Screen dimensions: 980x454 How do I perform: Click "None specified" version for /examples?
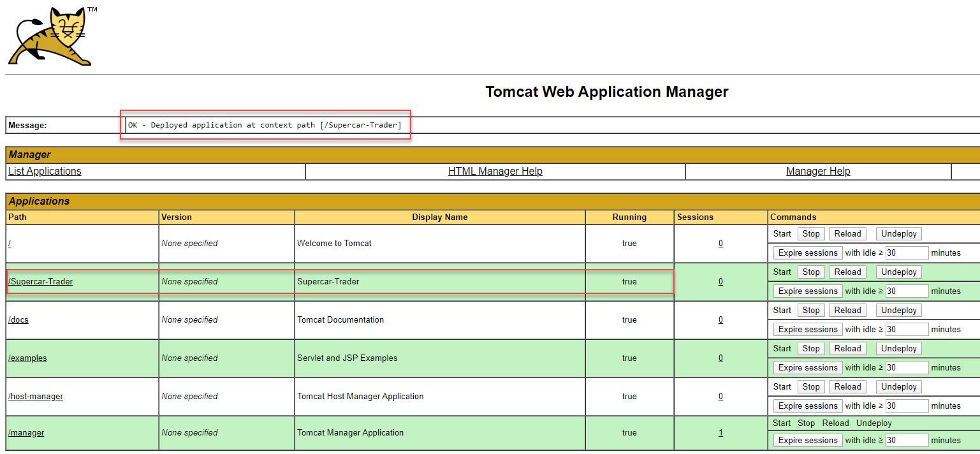(x=189, y=358)
